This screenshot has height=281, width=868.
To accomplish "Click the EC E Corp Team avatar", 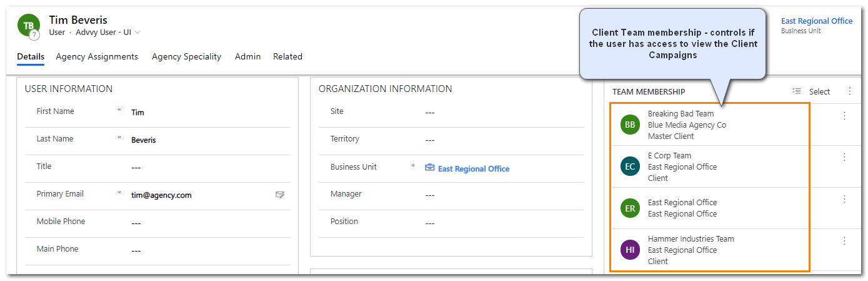I will click(630, 166).
